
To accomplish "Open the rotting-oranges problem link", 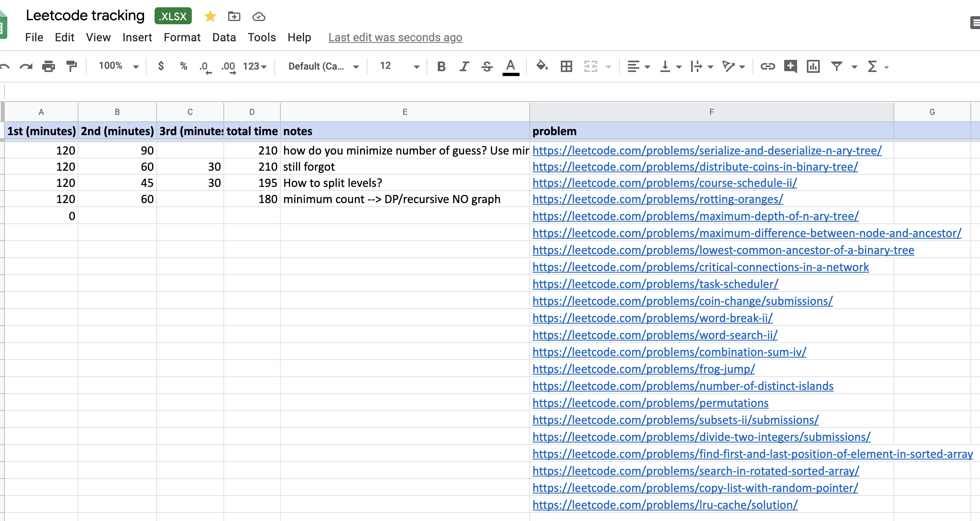I will [658, 199].
